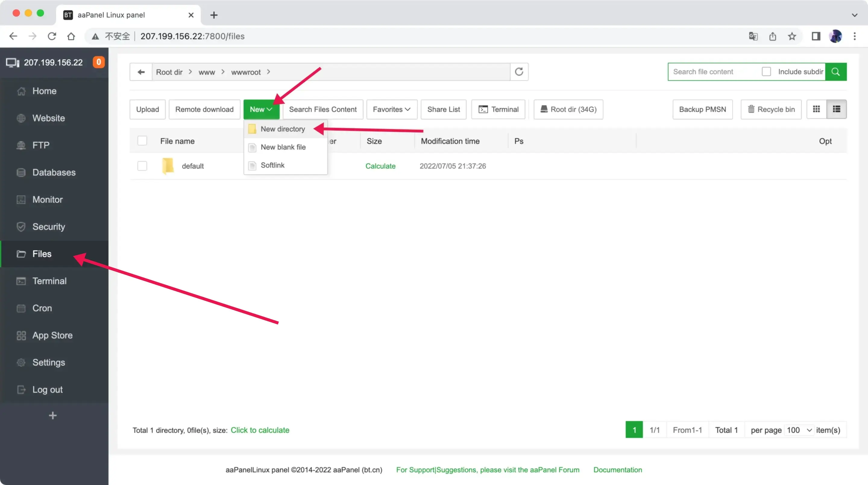Open Settings in the sidebar

point(54,363)
